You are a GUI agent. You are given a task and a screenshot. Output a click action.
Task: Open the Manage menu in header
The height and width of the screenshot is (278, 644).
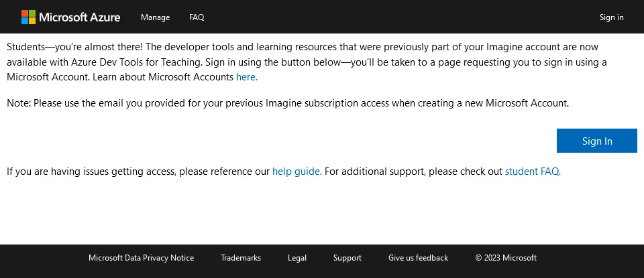155,17
